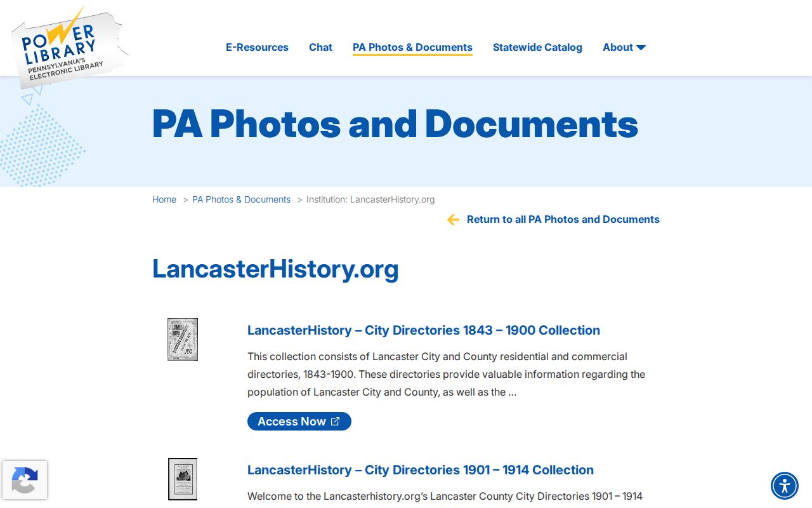Click PA Photos & Documents breadcrumb link
Viewport: 812px width, 508px height.
241,199
